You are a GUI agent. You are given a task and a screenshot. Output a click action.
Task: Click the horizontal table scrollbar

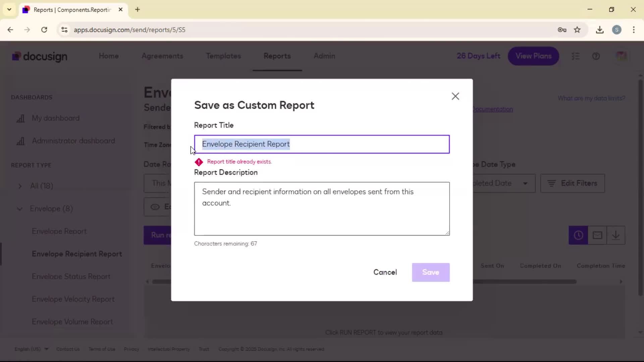click(x=364, y=282)
